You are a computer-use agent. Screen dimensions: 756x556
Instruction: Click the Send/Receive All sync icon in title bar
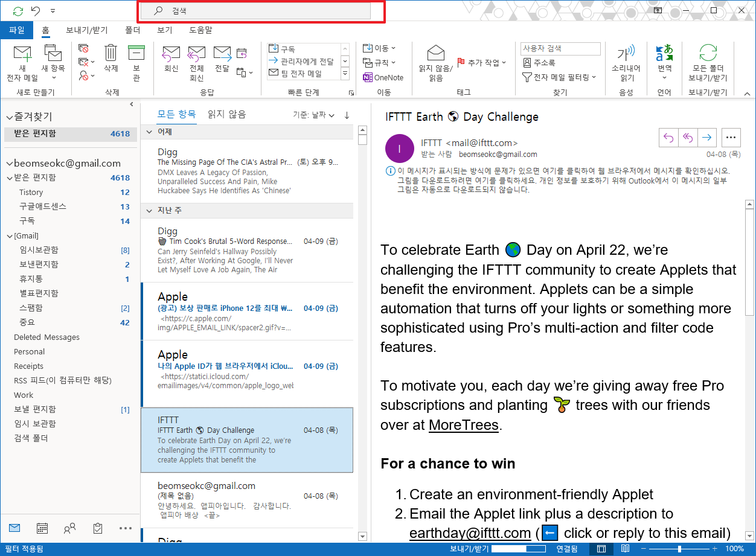pyautogui.click(x=18, y=11)
